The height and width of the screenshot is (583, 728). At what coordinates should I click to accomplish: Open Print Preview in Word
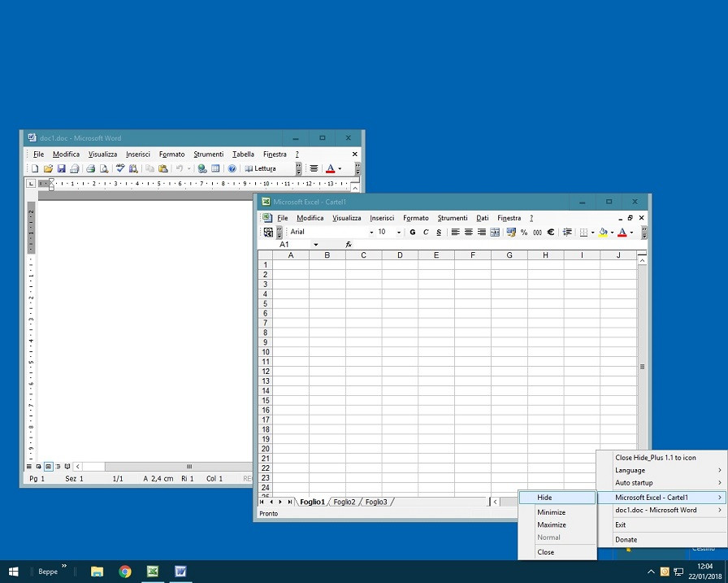[103, 168]
